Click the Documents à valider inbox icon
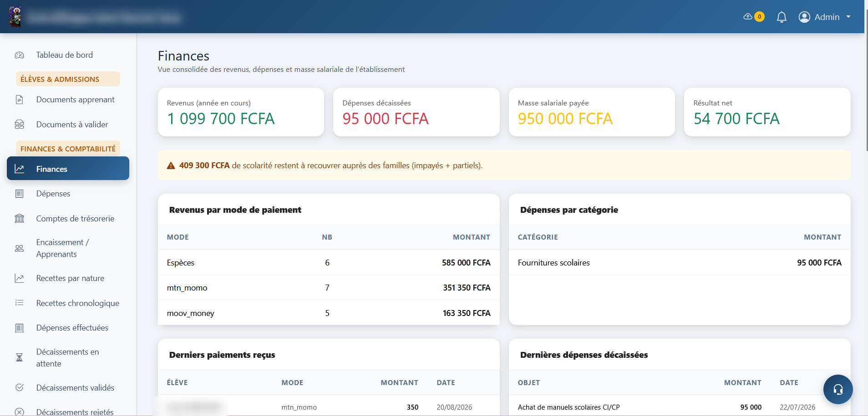Viewport: 868px width, 416px height. click(19, 125)
